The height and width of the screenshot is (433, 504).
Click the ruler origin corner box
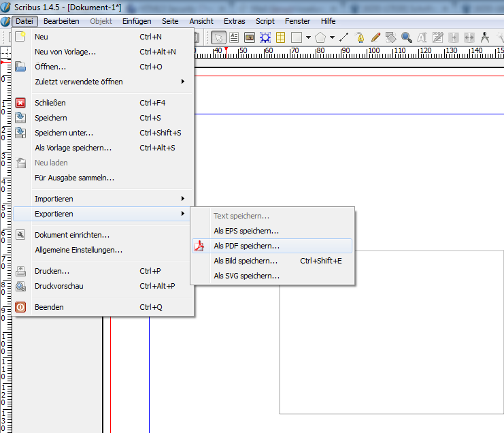click(5, 52)
